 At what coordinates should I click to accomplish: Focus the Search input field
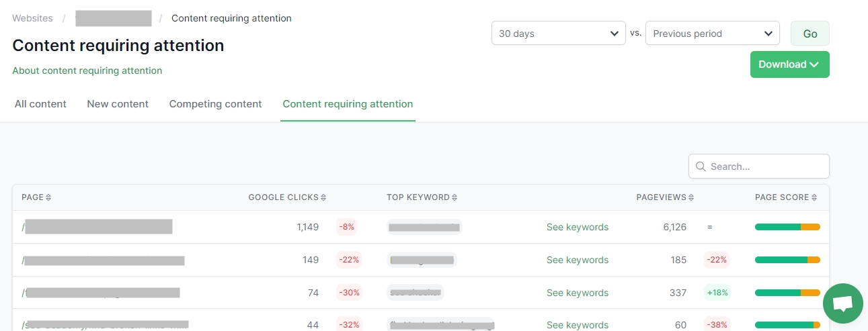tap(766, 167)
